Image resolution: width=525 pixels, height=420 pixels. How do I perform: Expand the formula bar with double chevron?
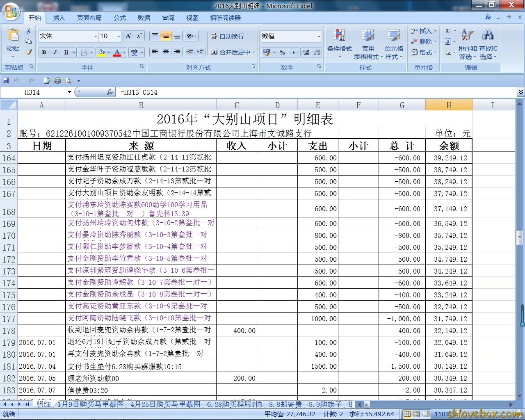[520, 92]
